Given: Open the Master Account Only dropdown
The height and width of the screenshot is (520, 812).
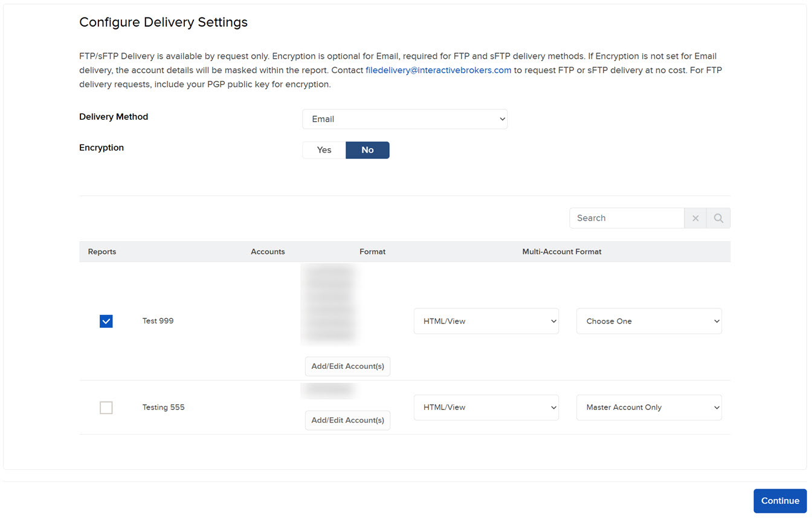Looking at the screenshot, I should click(x=649, y=407).
